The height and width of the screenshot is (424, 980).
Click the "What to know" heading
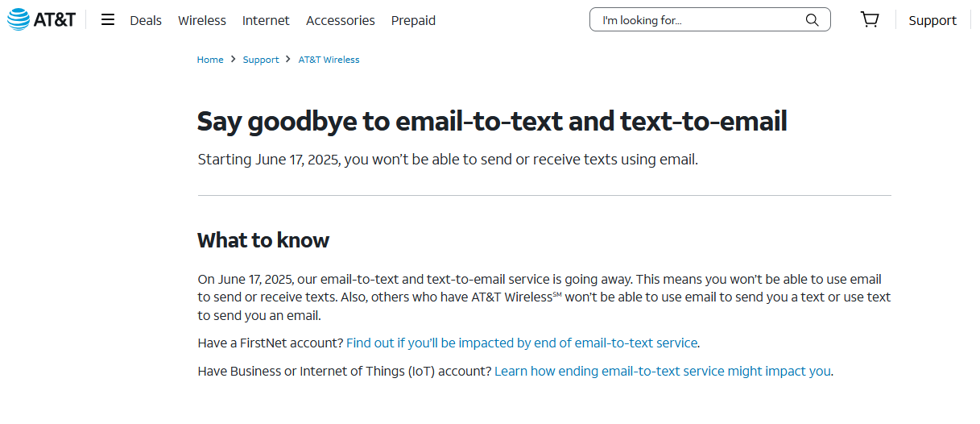point(263,240)
